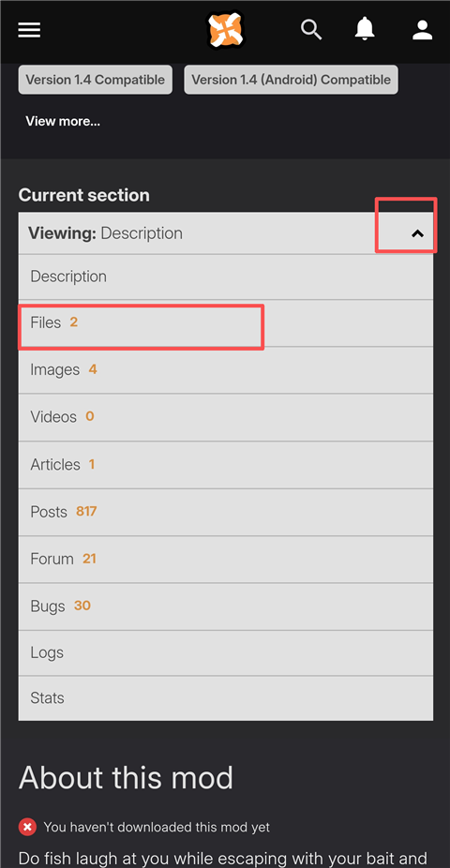This screenshot has width=450, height=868.
Task: View the Bugs section
Action: (x=226, y=606)
